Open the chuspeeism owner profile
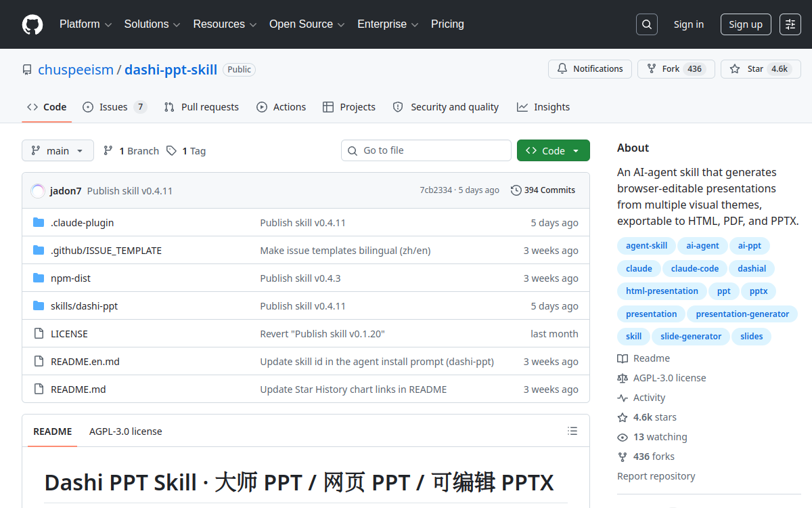The height and width of the screenshot is (508, 812). point(76,70)
